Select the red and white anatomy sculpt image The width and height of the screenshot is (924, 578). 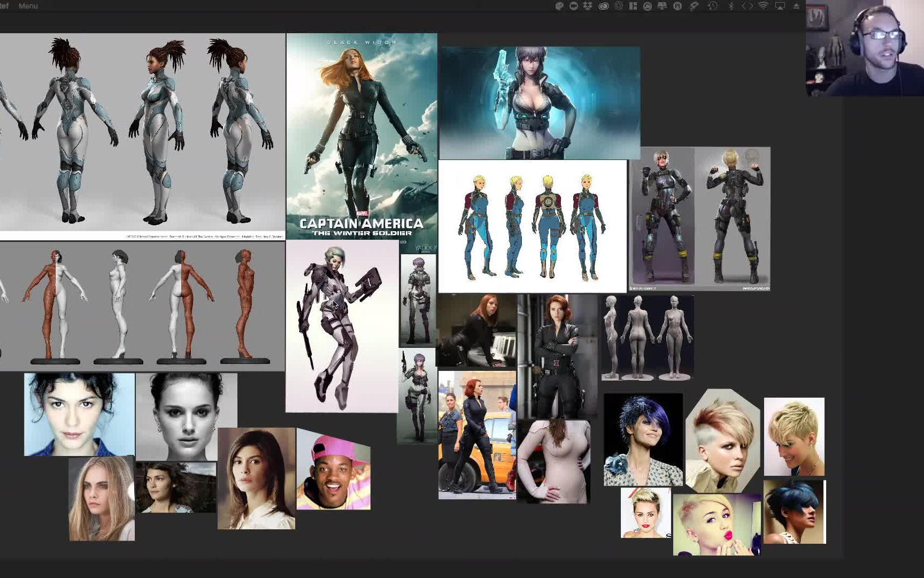142,306
